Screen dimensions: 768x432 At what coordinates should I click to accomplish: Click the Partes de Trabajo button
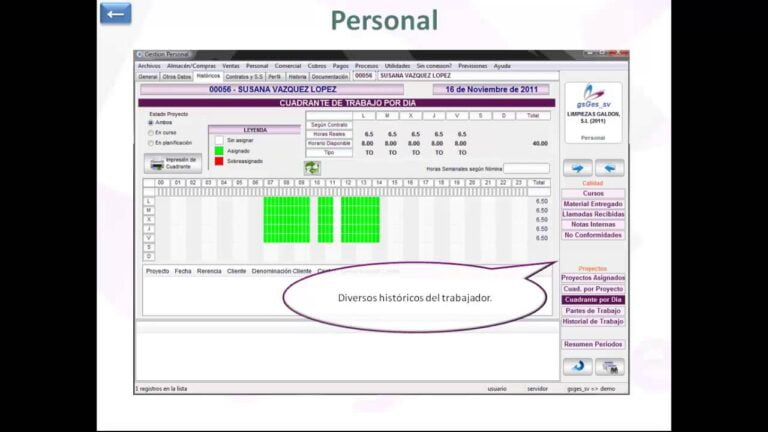point(593,311)
